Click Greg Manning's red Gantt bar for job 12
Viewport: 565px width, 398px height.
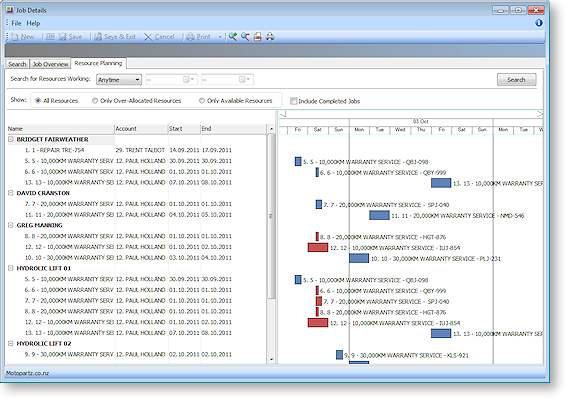click(318, 247)
